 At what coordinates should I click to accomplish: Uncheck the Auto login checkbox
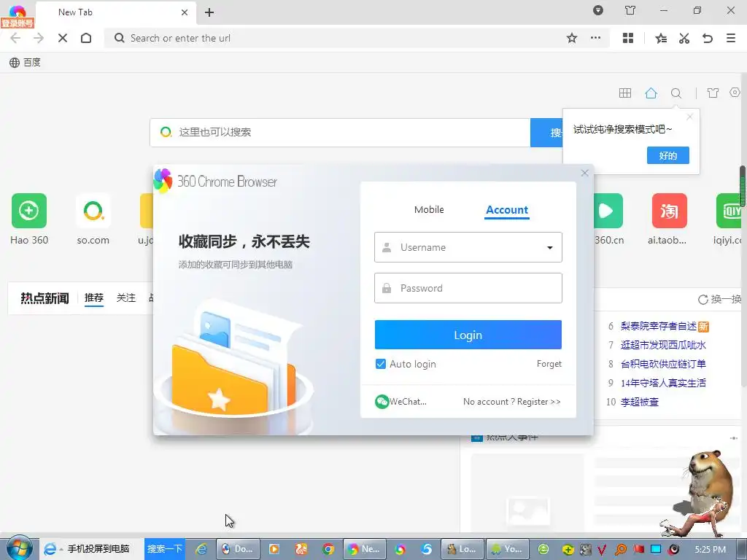point(380,364)
